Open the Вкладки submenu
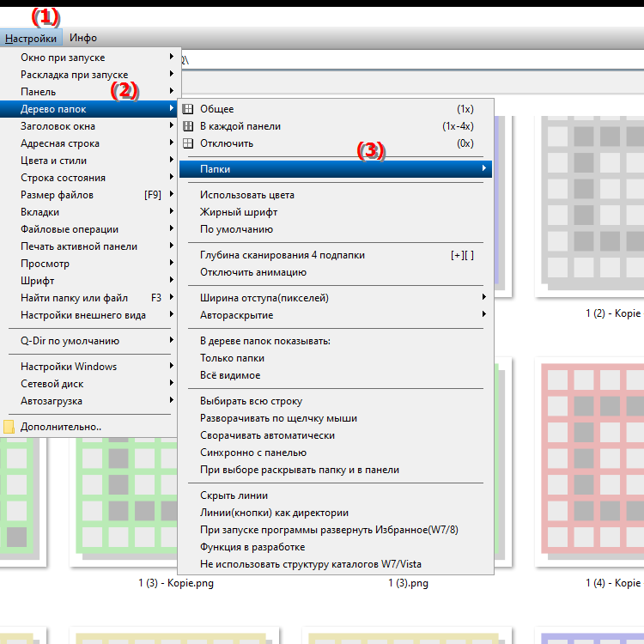The height and width of the screenshot is (644, 644). click(x=88, y=212)
